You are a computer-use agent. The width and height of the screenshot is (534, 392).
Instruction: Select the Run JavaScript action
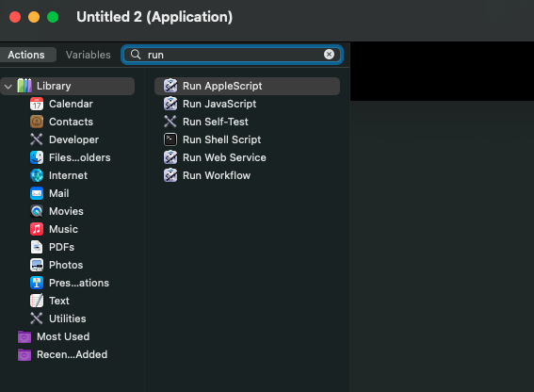click(247, 104)
